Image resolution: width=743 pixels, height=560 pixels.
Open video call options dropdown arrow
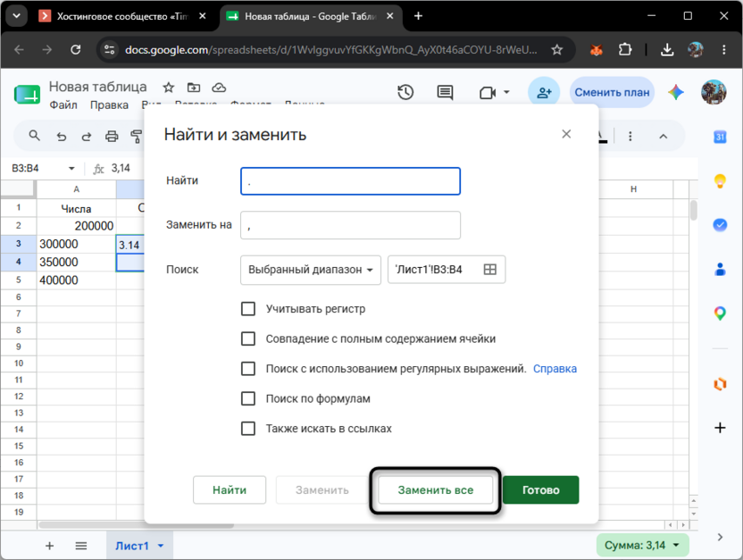pos(506,92)
